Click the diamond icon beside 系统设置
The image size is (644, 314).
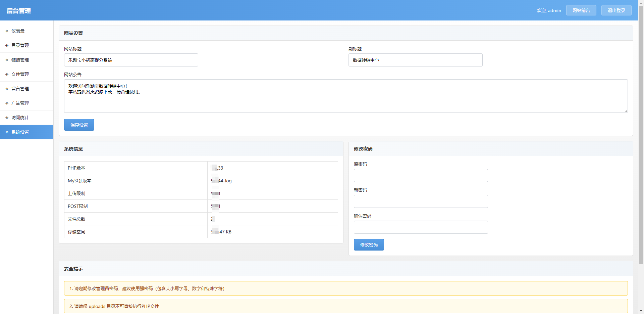click(7, 132)
